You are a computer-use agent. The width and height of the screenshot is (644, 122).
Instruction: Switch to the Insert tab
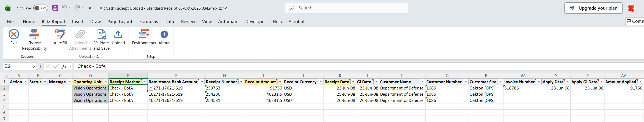[78, 21]
